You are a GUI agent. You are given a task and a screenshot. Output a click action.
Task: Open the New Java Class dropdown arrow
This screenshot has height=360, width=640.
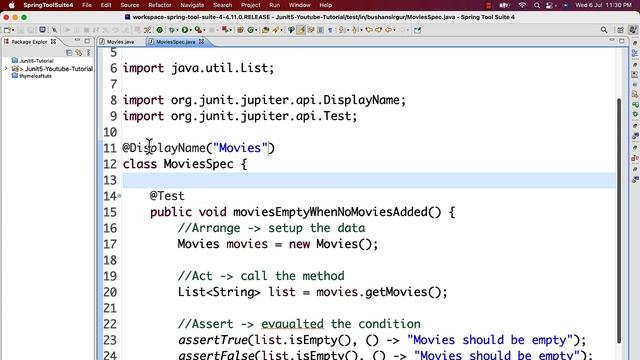tap(256, 30)
